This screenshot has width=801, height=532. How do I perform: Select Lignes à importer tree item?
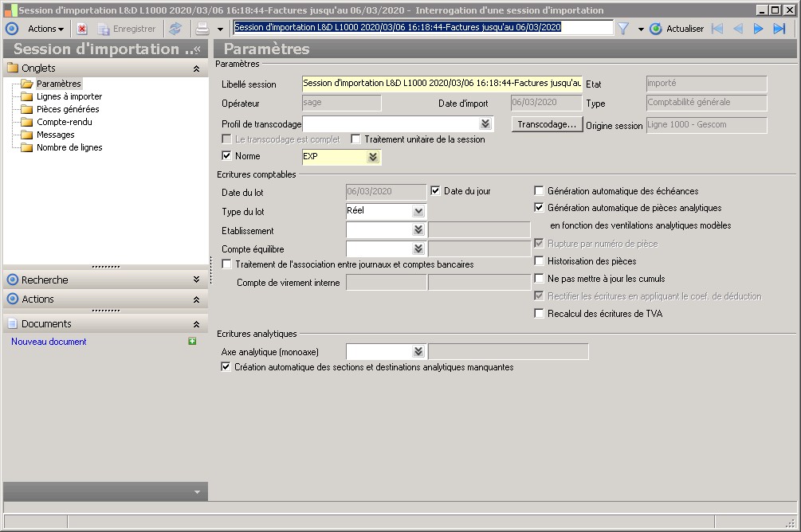(69, 96)
